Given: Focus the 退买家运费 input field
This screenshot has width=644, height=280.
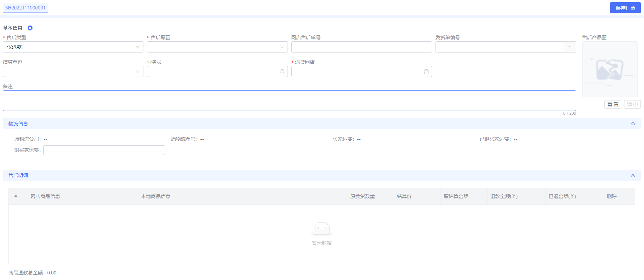Looking at the screenshot, I should click(104, 150).
